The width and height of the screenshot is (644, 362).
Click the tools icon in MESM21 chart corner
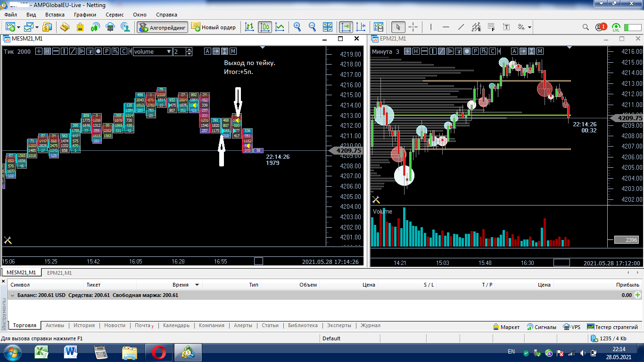pyautogui.click(x=8, y=240)
